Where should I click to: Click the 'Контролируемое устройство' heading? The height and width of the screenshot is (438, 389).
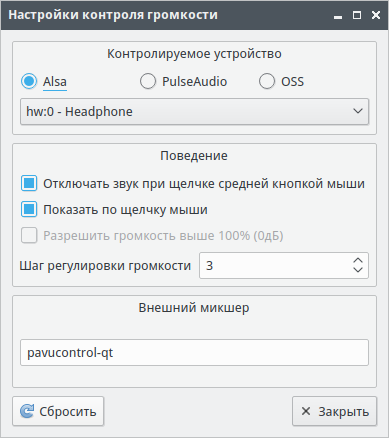(x=194, y=54)
